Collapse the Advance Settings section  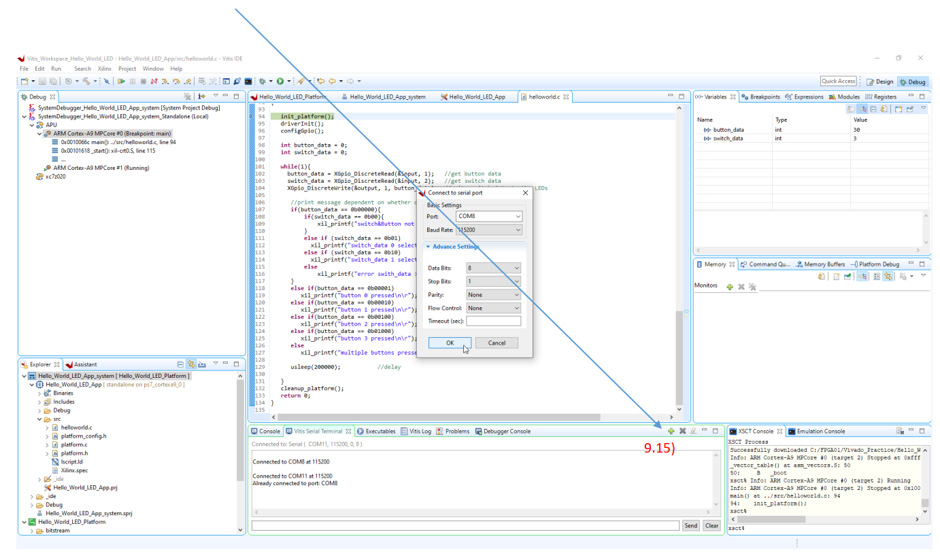tap(429, 247)
